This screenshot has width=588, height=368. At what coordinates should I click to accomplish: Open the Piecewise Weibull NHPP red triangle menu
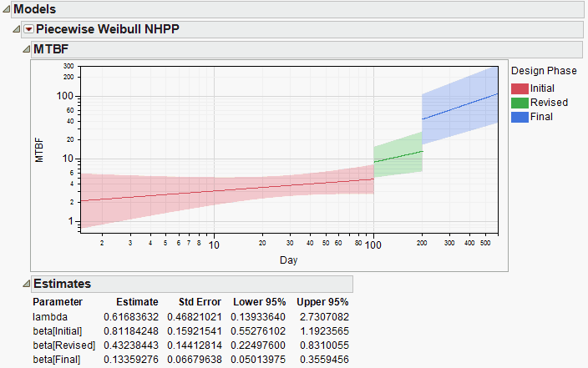tap(29, 29)
